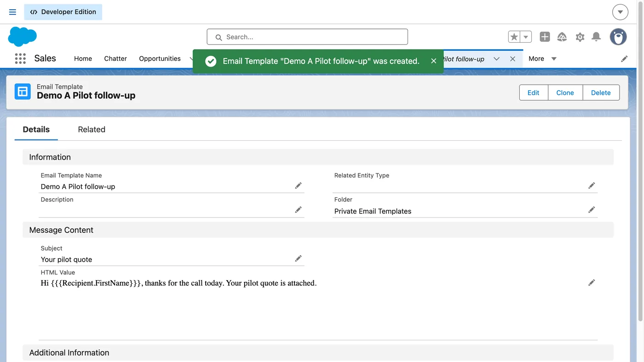Click the "Private Email Templates" folder value
This screenshot has width=644, height=362.
click(373, 211)
